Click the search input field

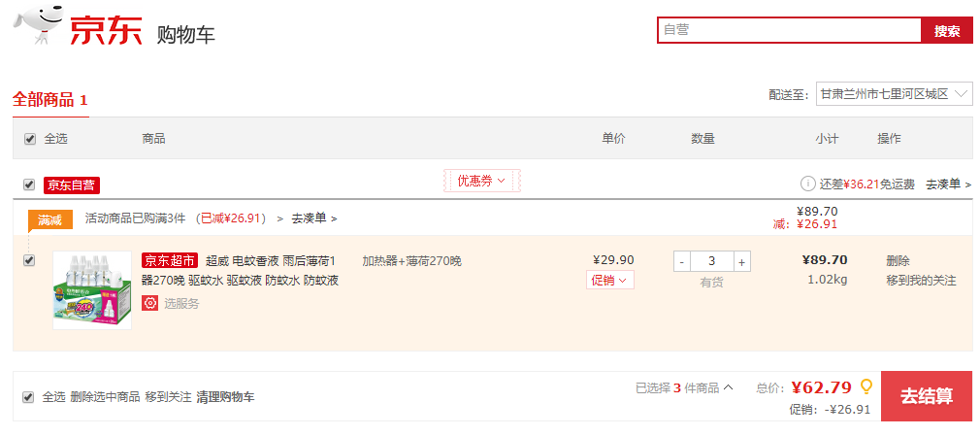[789, 30]
